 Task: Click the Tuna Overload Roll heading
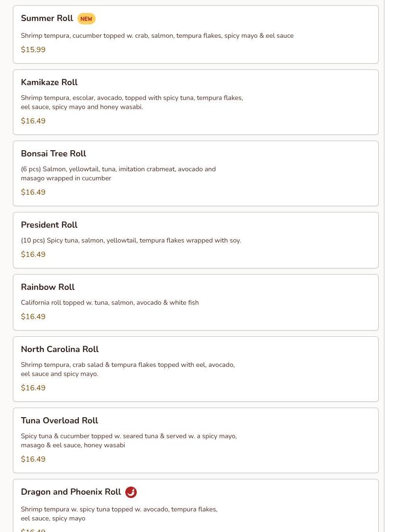click(59, 421)
